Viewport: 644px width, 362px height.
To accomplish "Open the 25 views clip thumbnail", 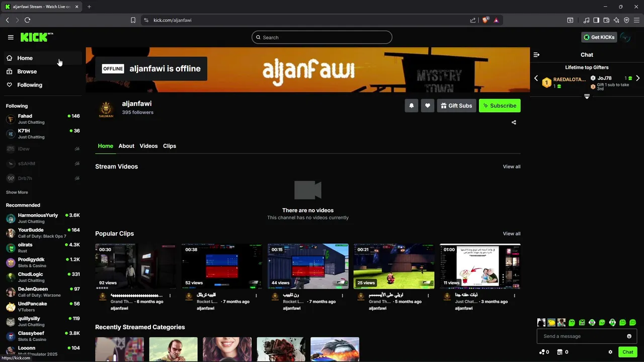I will (x=394, y=266).
